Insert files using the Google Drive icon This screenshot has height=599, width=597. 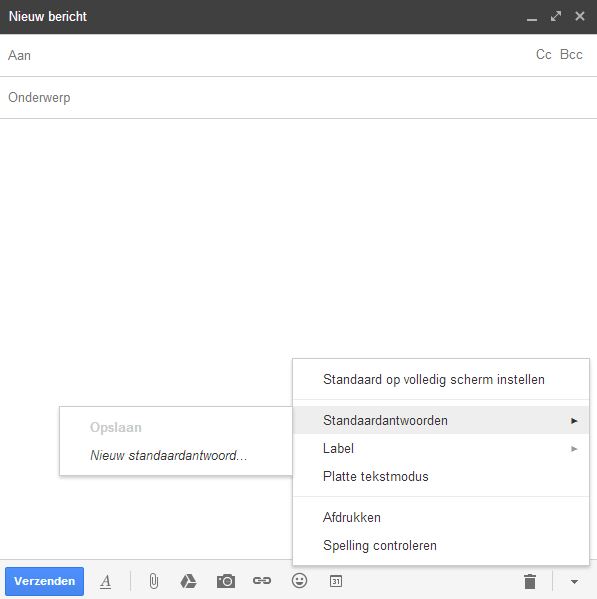[x=188, y=581]
